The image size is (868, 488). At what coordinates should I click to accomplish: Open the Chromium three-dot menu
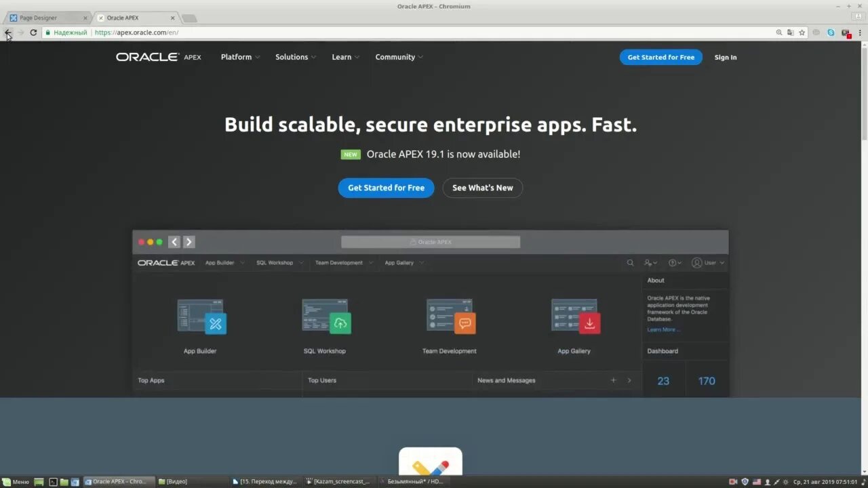[x=860, y=32]
